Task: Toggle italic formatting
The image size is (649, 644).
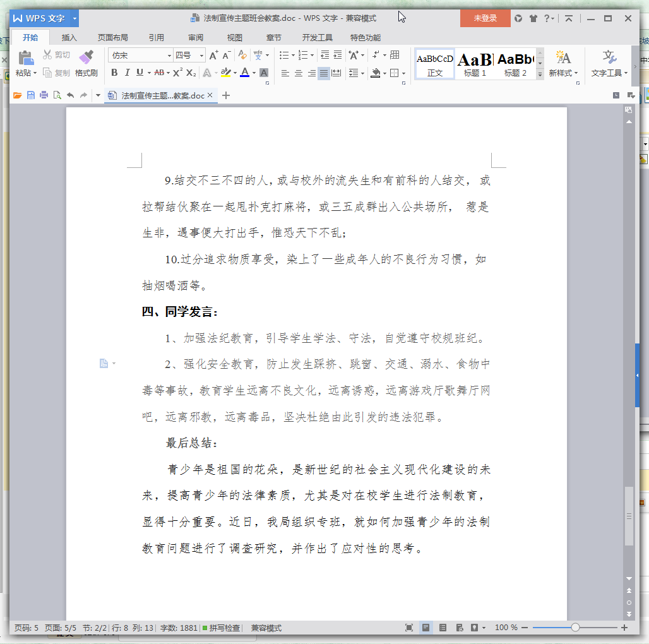Action: 127,73
